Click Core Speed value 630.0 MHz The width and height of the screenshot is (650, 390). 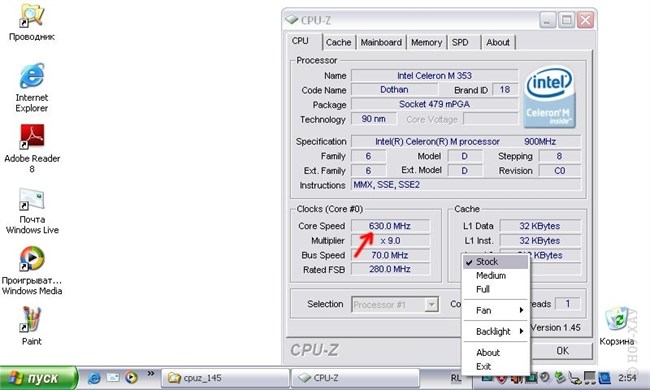[x=390, y=226]
